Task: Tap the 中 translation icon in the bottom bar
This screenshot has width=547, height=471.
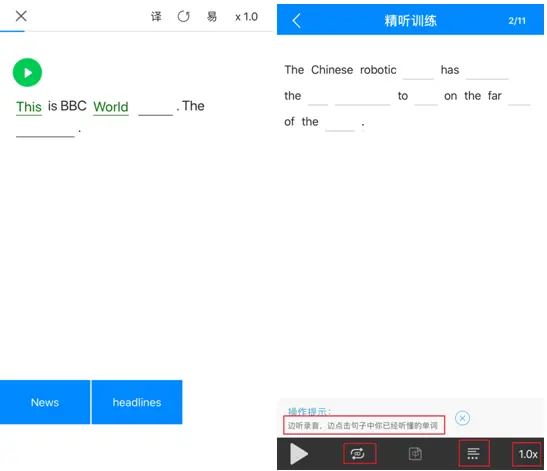Action: [x=415, y=454]
